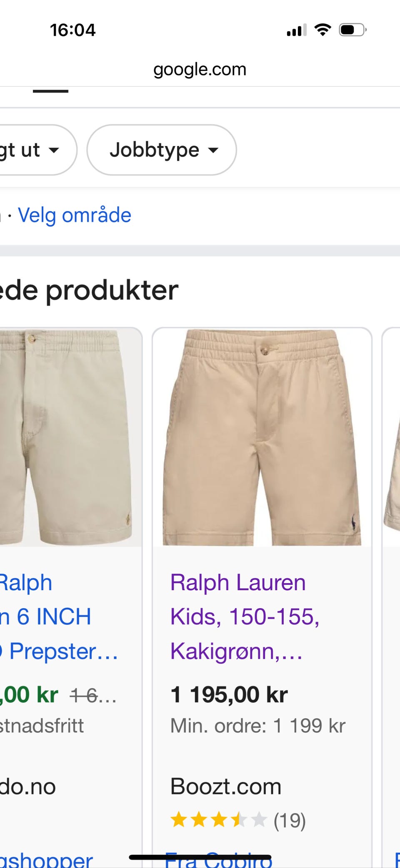Open the 'Fra Cobiro' link
This screenshot has width=400, height=868.
pos(218,860)
